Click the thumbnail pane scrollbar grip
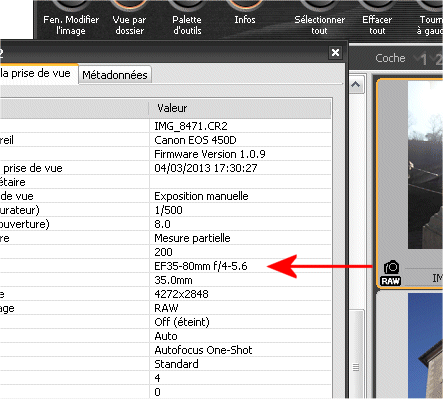Image resolution: width=443 pixels, height=399 pixels. [x=356, y=367]
